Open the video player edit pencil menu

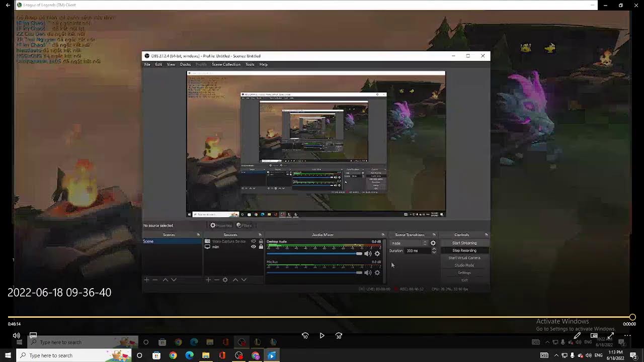coord(577,335)
